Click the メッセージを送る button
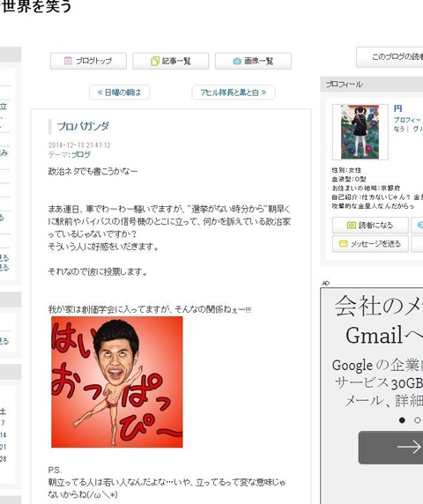Viewport: 423px width, 504px height. pos(370,244)
